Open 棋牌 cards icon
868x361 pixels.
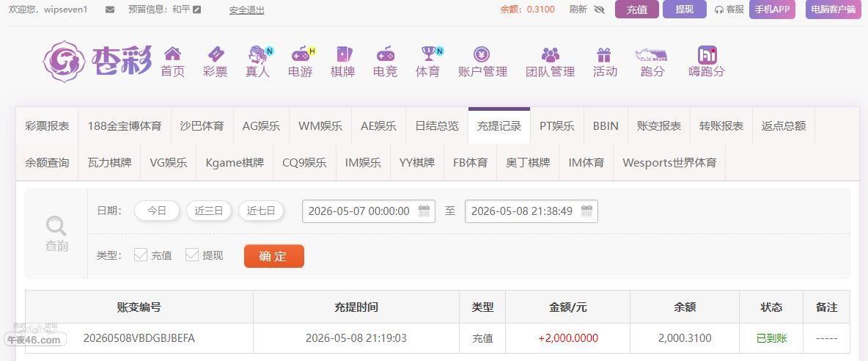point(343,54)
